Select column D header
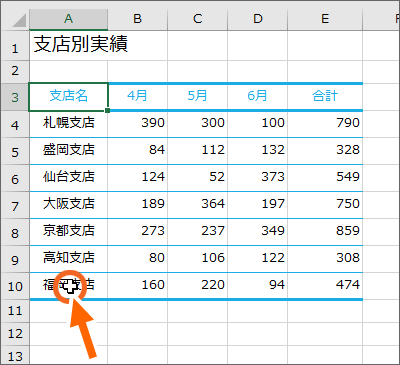The height and width of the screenshot is (365, 400). 257,19
